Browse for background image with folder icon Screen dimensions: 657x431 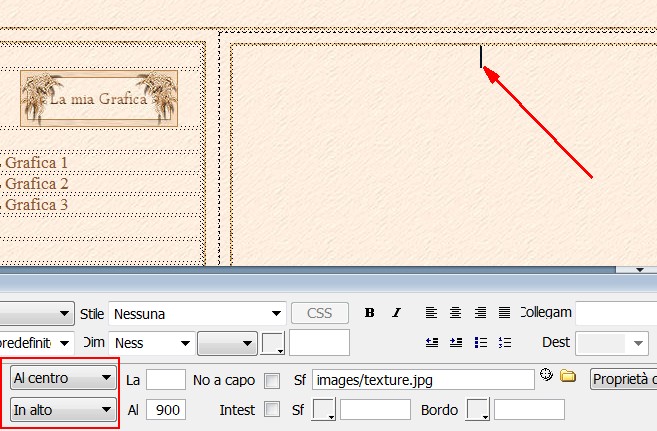click(x=568, y=377)
